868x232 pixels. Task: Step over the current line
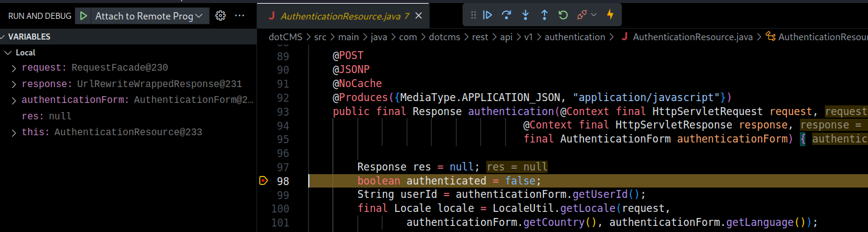pos(507,15)
